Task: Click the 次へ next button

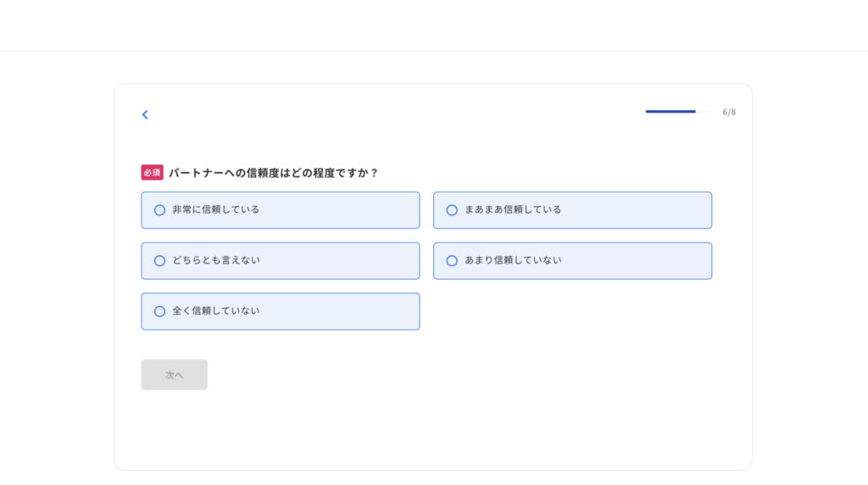Action: click(175, 375)
